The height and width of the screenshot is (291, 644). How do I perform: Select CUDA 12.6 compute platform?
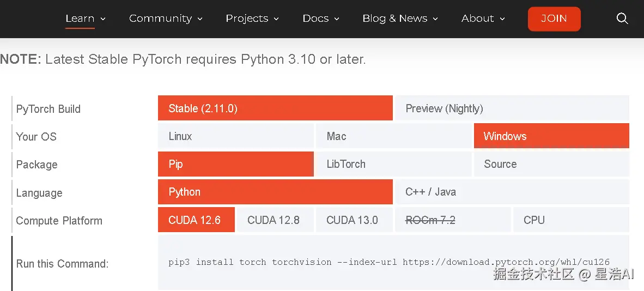click(196, 220)
